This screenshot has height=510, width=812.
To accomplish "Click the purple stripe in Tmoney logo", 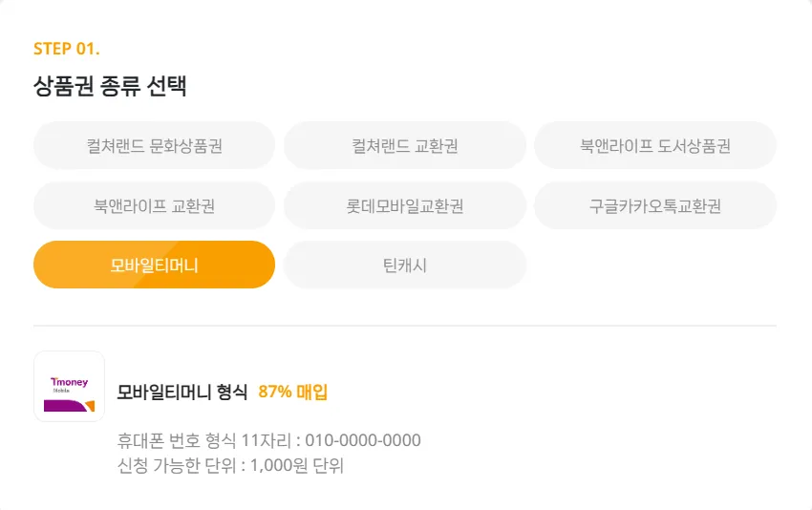I will (x=63, y=406).
